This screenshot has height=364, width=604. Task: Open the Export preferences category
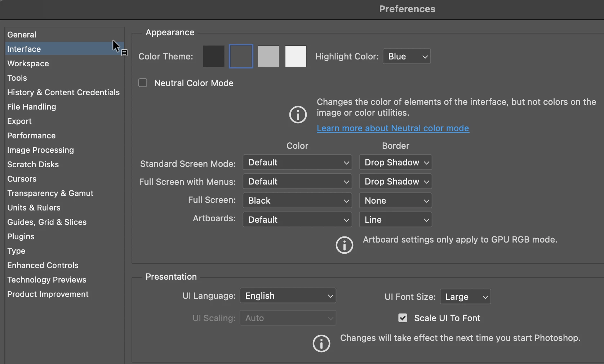(65, 121)
